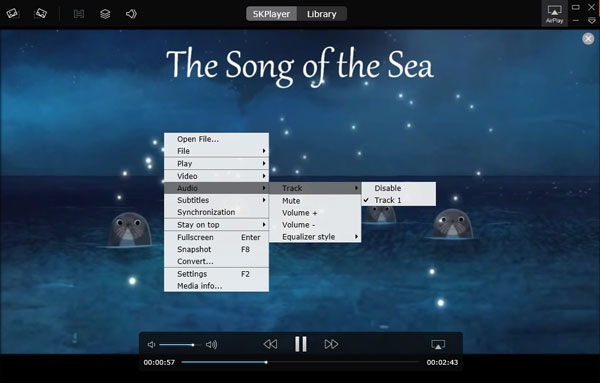Set max volume with loud speaker icon
This screenshot has width=600, height=383.
click(x=211, y=345)
